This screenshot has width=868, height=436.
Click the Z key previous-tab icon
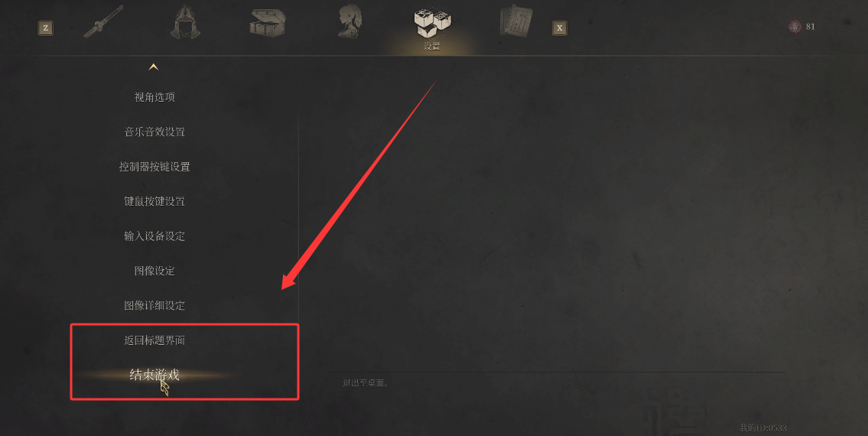pyautogui.click(x=45, y=28)
